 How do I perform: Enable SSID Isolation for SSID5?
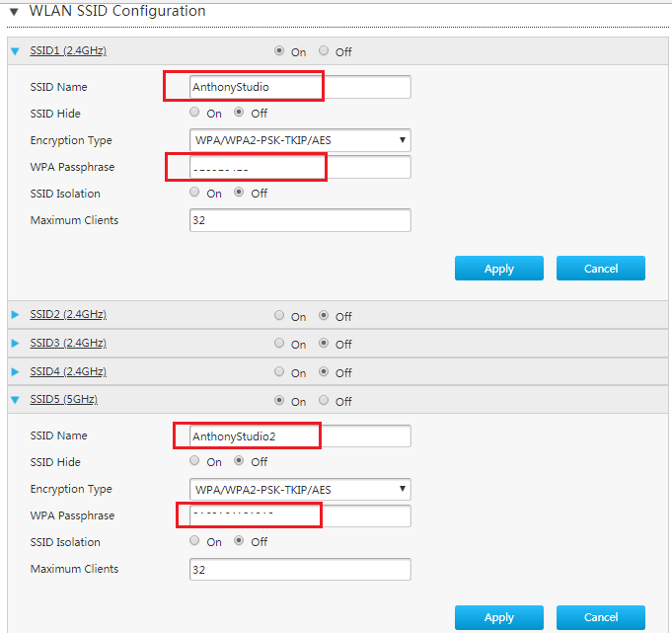pyautogui.click(x=194, y=541)
